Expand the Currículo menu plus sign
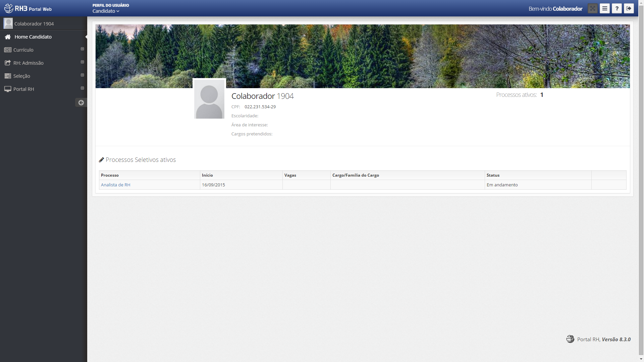This screenshot has width=644, height=362. pyautogui.click(x=82, y=49)
